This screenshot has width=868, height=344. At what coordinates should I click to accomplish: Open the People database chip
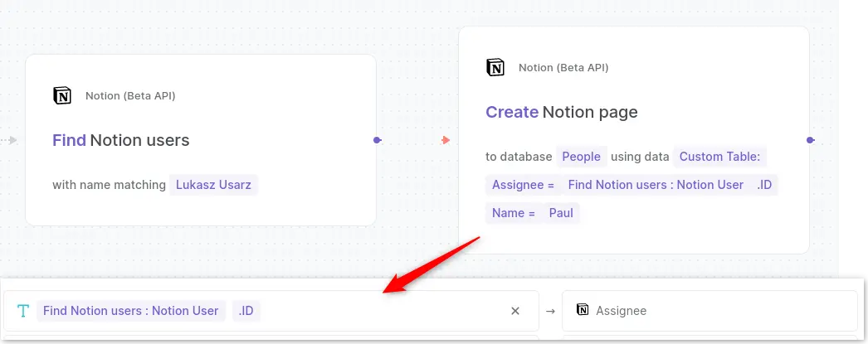[581, 157]
